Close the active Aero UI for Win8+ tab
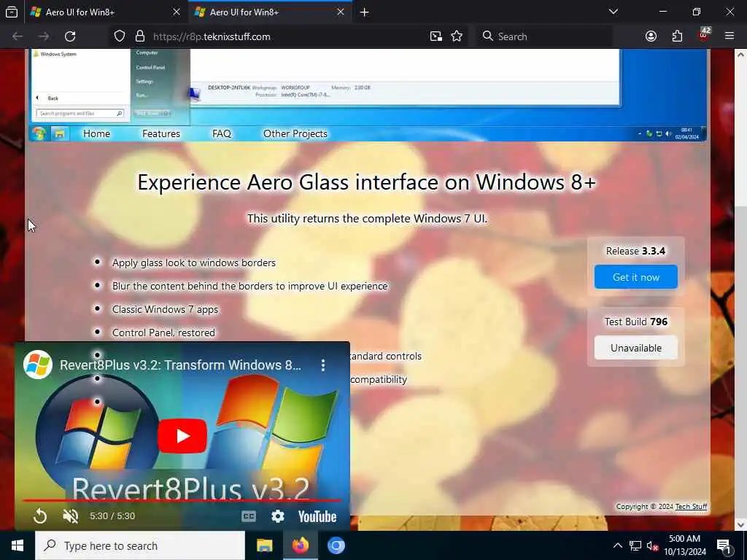 [x=340, y=12]
